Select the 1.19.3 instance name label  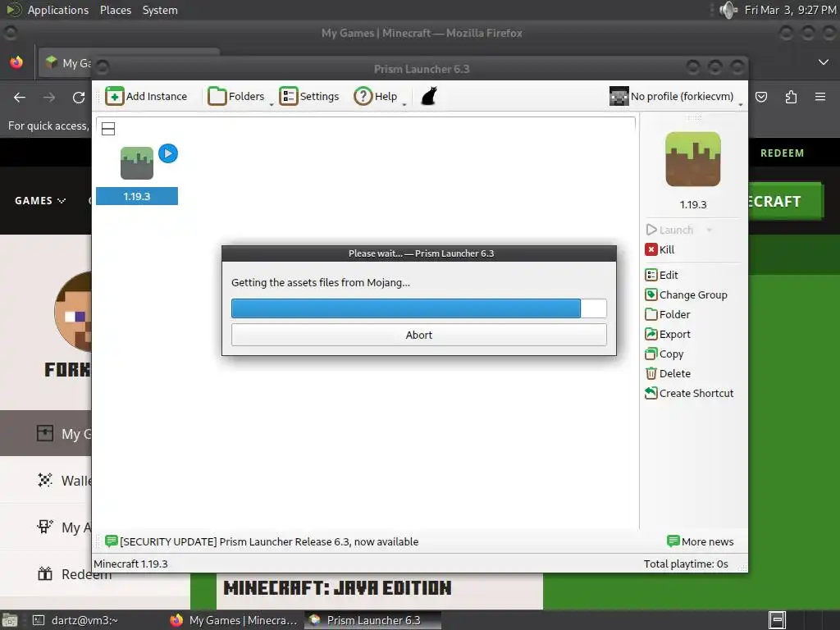137,196
